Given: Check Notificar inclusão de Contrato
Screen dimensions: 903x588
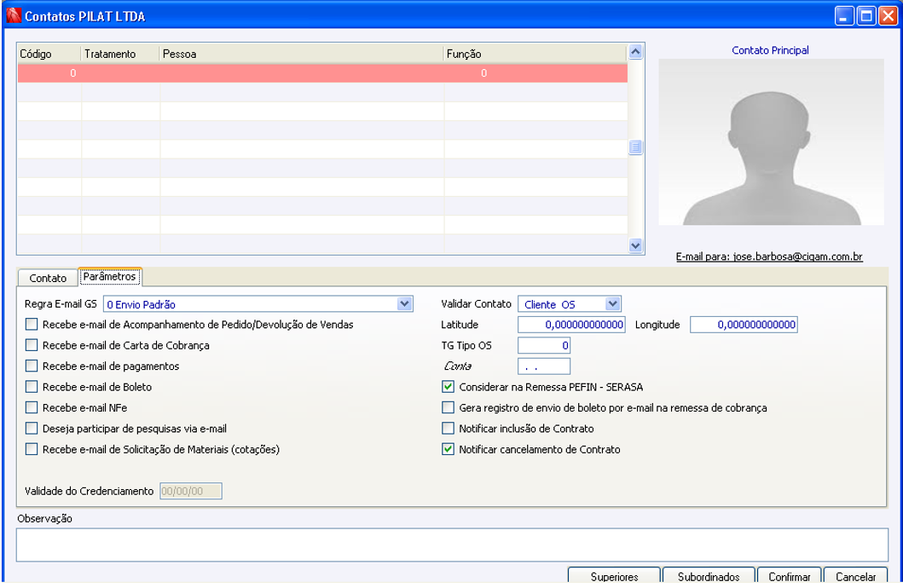Looking at the screenshot, I should coord(448,429).
